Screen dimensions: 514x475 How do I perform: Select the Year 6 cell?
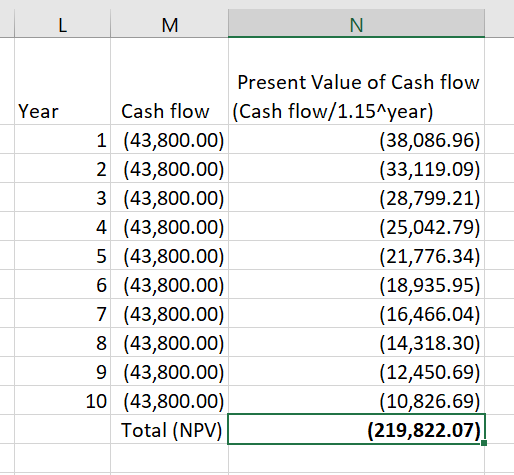click(62, 284)
